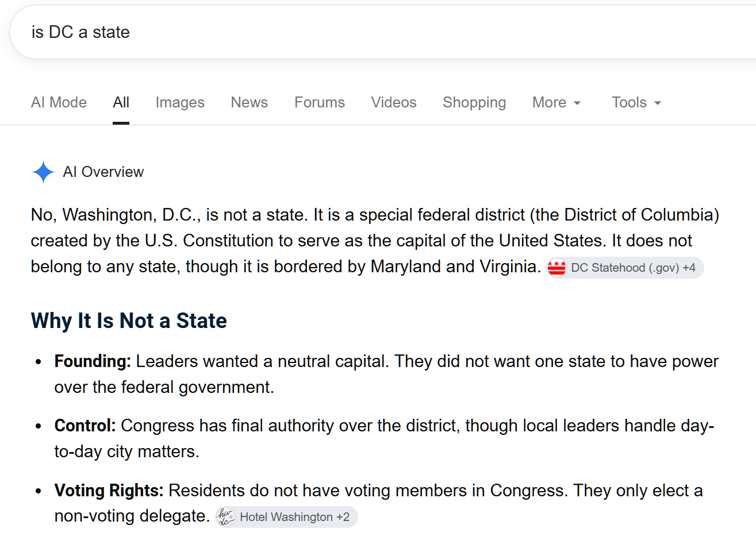Open the Videos tab

tap(394, 102)
